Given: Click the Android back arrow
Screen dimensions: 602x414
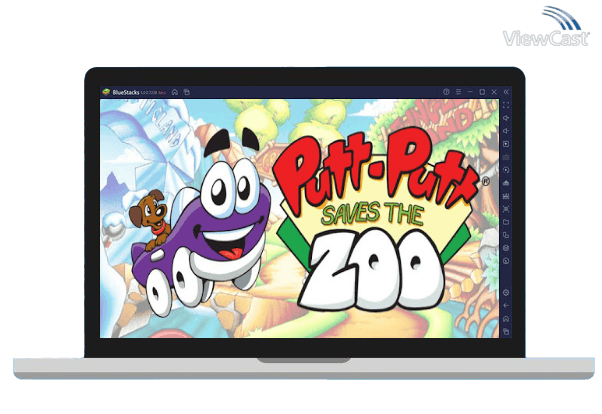Looking at the screenshot, I should coord(506,306).
